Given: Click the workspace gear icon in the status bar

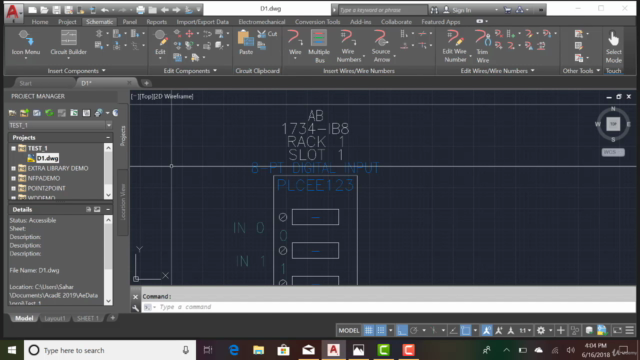Looking at the screenshot, I should (541, 330).
